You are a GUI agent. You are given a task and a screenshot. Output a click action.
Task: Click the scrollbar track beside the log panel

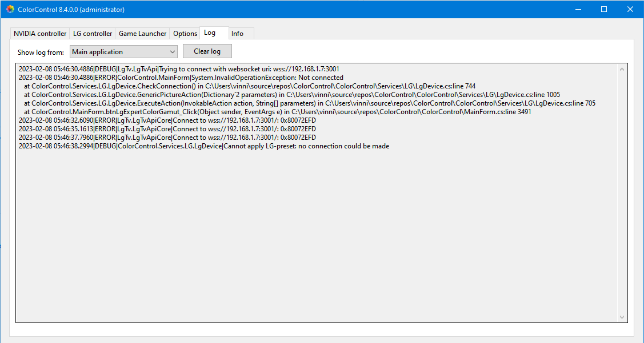(x=622, y=194)
